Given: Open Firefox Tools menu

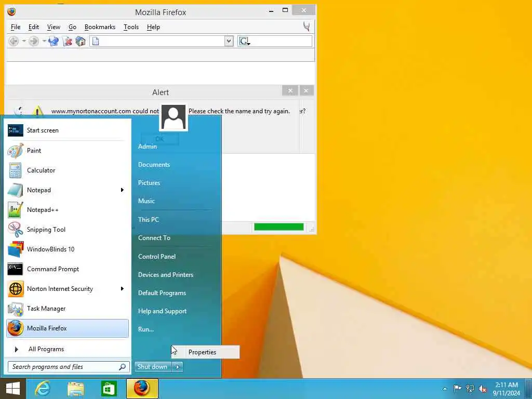Looking at the screenshot, I should coord(131,27).
